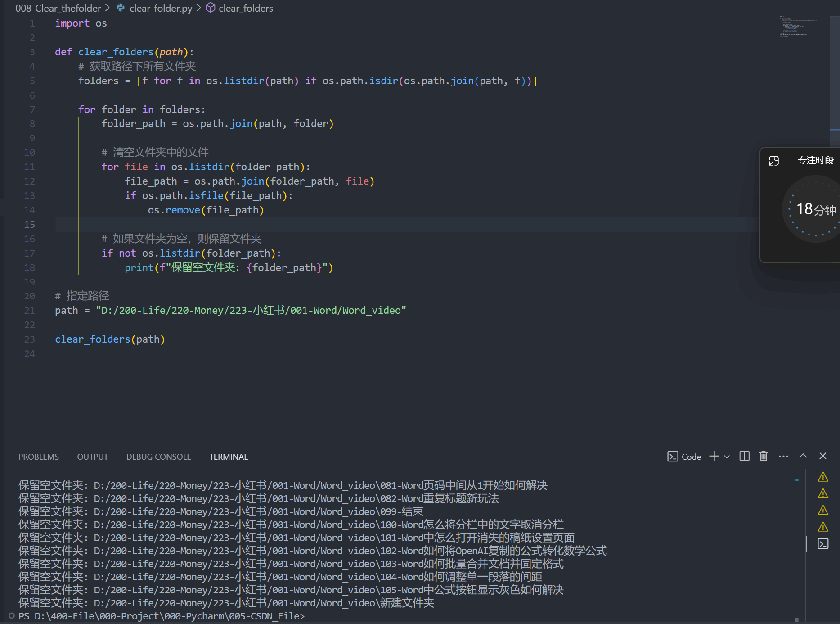
Task: Select the bottom terminal instance in the list
Action: [x=823, y=544]
